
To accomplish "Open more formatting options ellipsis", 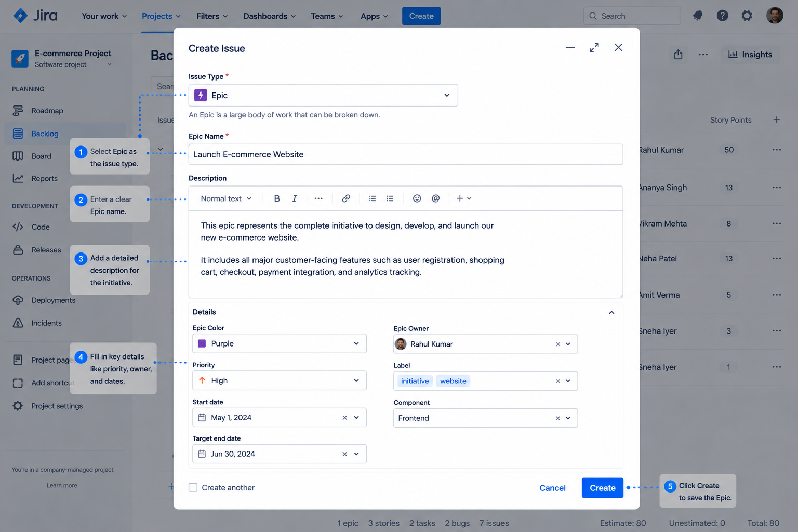I will click(318, 198).
